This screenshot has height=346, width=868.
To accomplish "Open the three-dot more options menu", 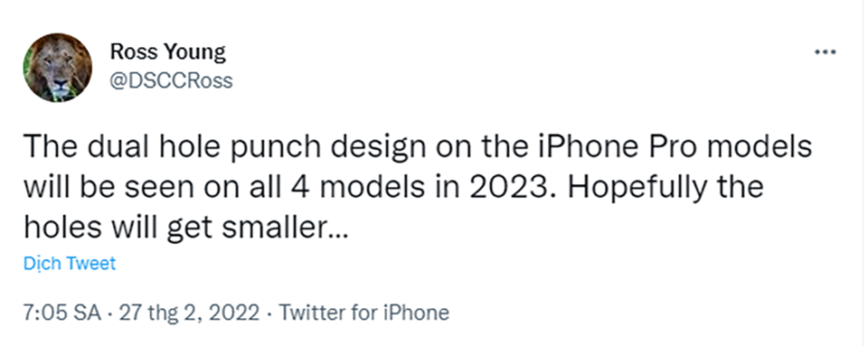I will click(x=826, y=53).
